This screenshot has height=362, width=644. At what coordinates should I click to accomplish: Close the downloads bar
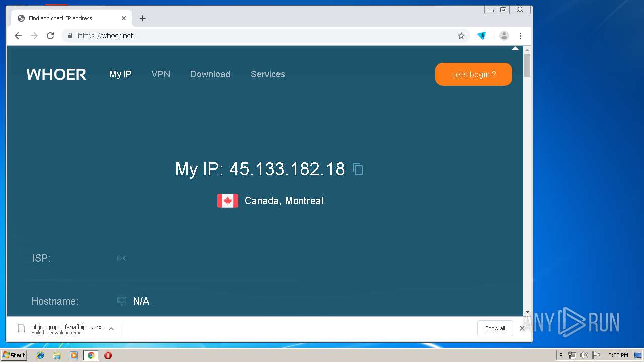pyautogui.click(x=522, y=328)
